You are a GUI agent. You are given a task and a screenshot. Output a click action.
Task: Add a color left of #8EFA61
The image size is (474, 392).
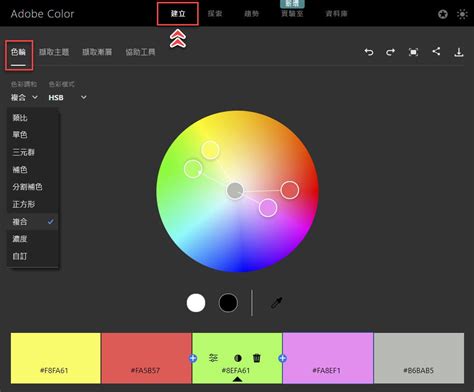tap(193, 358)
